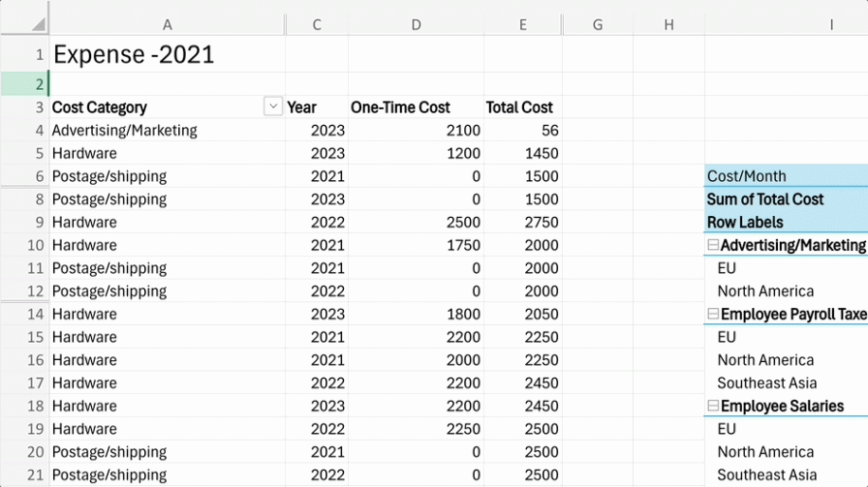Click 'Postage/shipping' in row 6
This screenshot has height=487, width=868.
(168, 176)
